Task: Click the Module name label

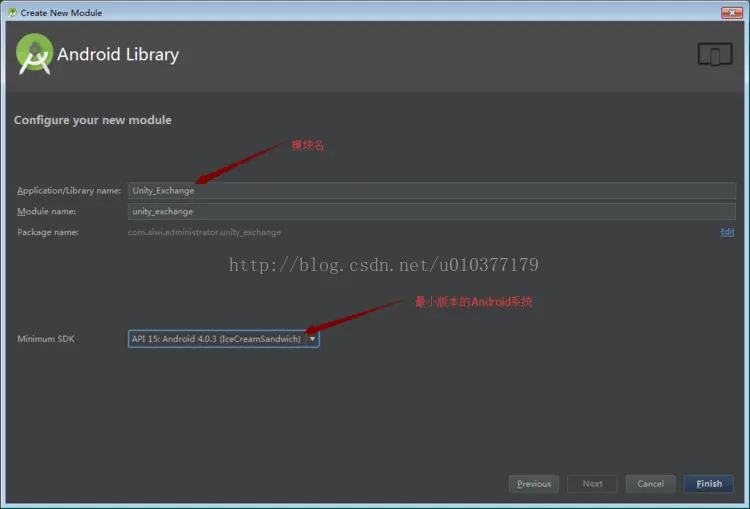Action: [x=46, y=211]
